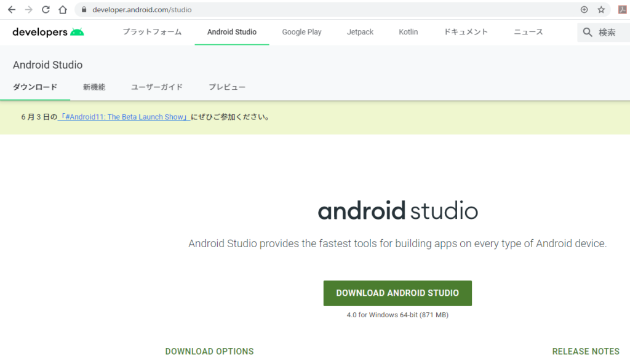Switch to the 新機能 sub-tab

(x=94, y=87)
